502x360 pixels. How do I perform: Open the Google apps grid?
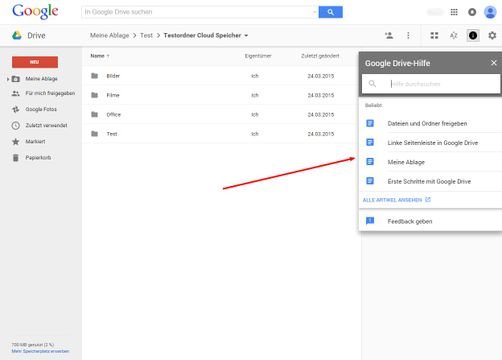pos(454,12)
